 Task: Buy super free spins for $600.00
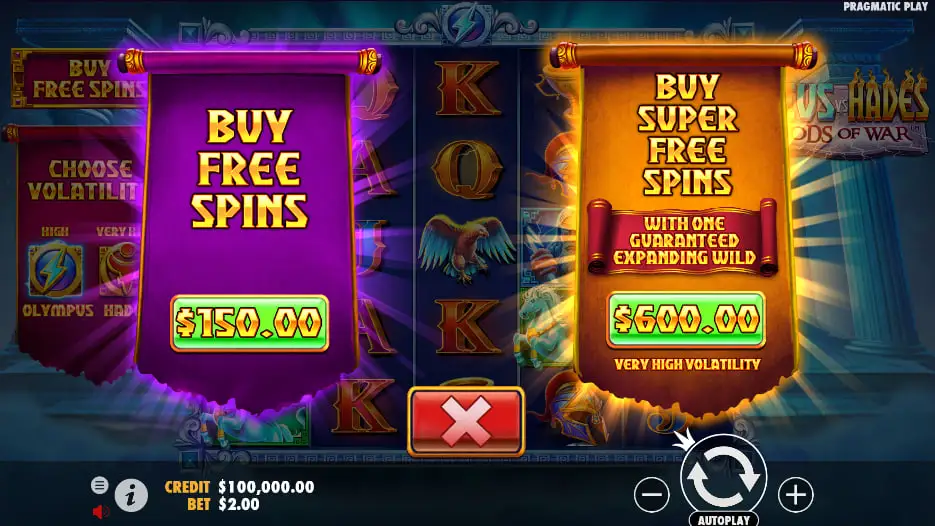pyautogui.click(x=686, y=319)
